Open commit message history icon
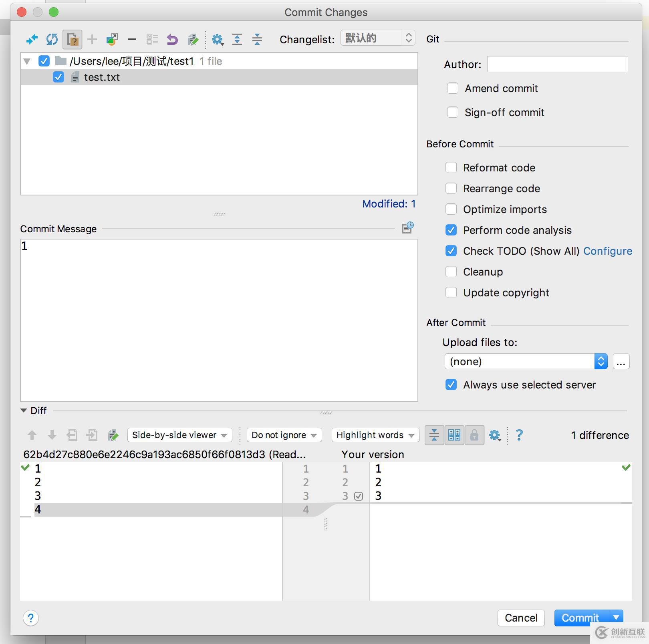 point(407,228)
